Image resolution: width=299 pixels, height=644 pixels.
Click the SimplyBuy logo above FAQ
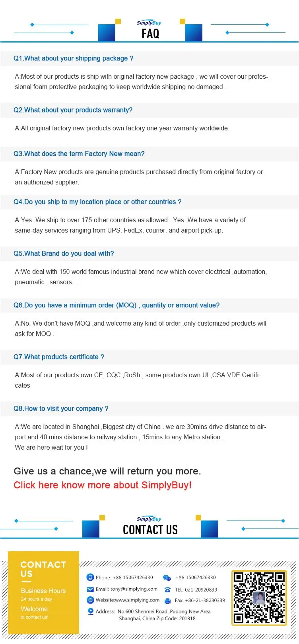(x=149, y=23)
